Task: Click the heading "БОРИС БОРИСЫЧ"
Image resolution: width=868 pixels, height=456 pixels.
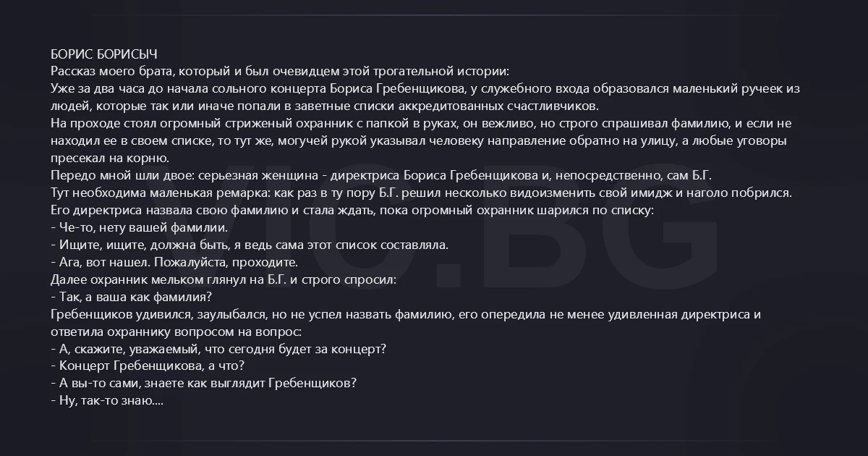Action: pos(105,54)
